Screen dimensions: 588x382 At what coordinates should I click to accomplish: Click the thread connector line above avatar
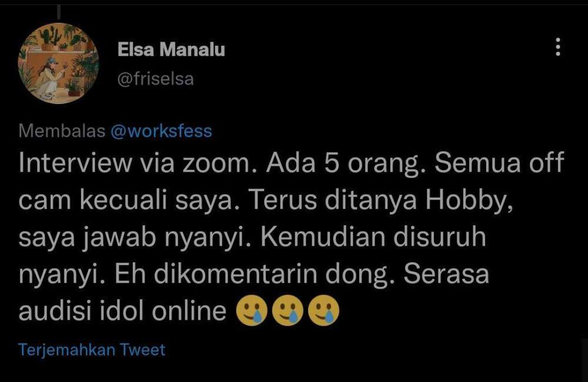(x=59, y=12)
